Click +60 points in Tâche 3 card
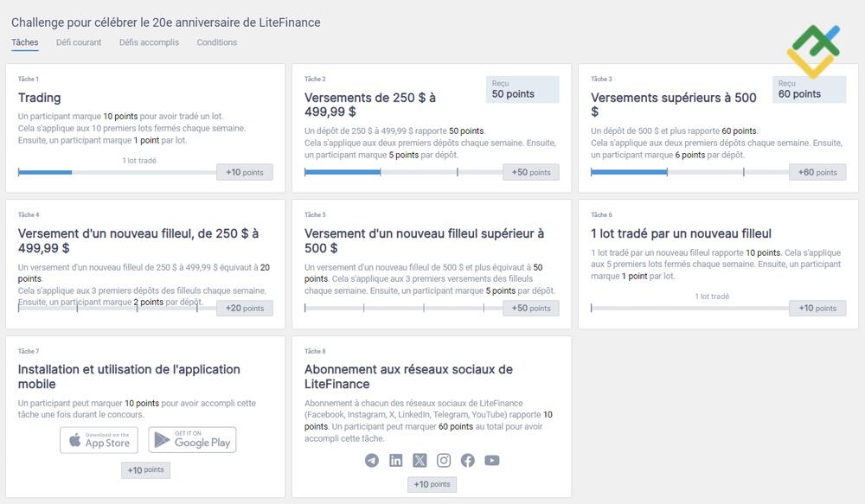Image resolution: width=865 pixels, height=504 pixels. pos(817,173)
